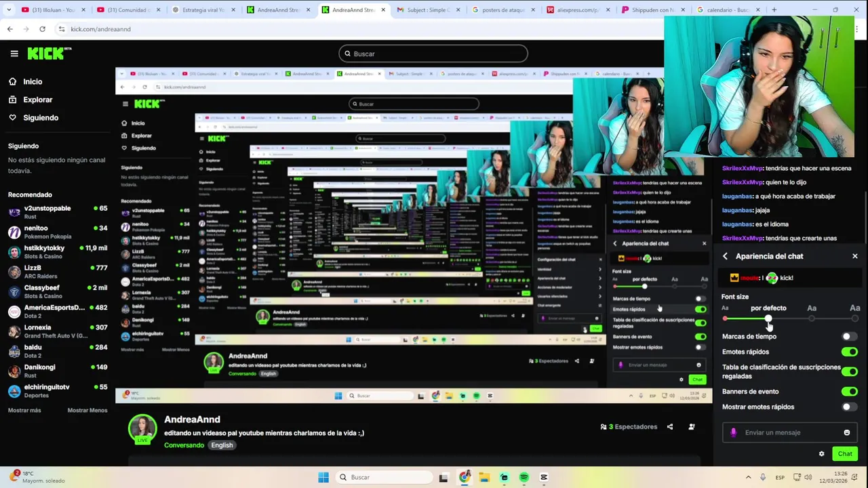
Task: Click the KICK logo
Action: [x=49, y=54]
